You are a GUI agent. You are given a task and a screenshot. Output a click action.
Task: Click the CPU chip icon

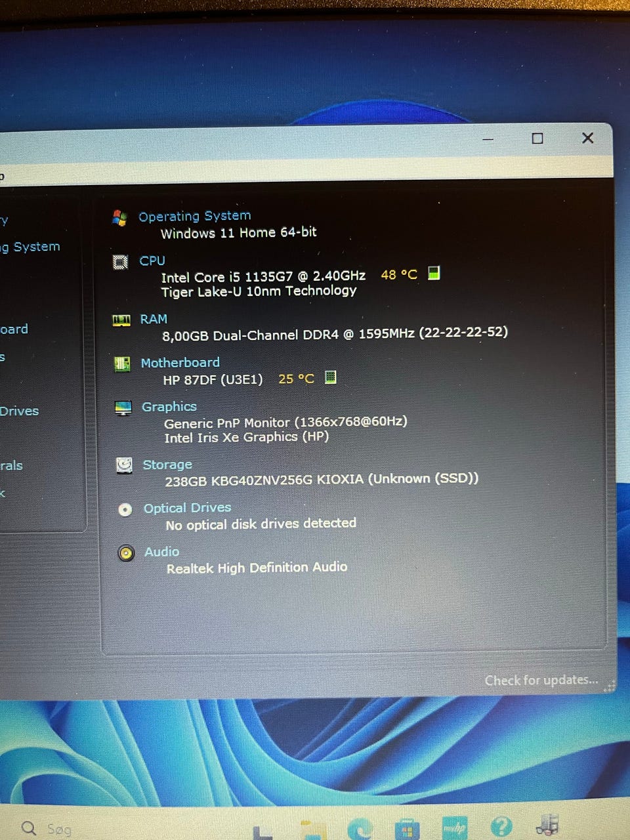coord(121,262)
